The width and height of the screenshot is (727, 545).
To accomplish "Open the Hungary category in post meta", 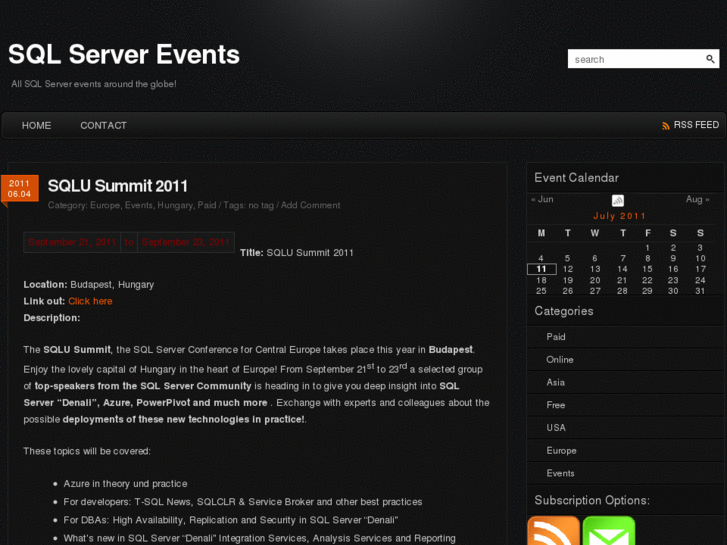I will pos(175,205).
